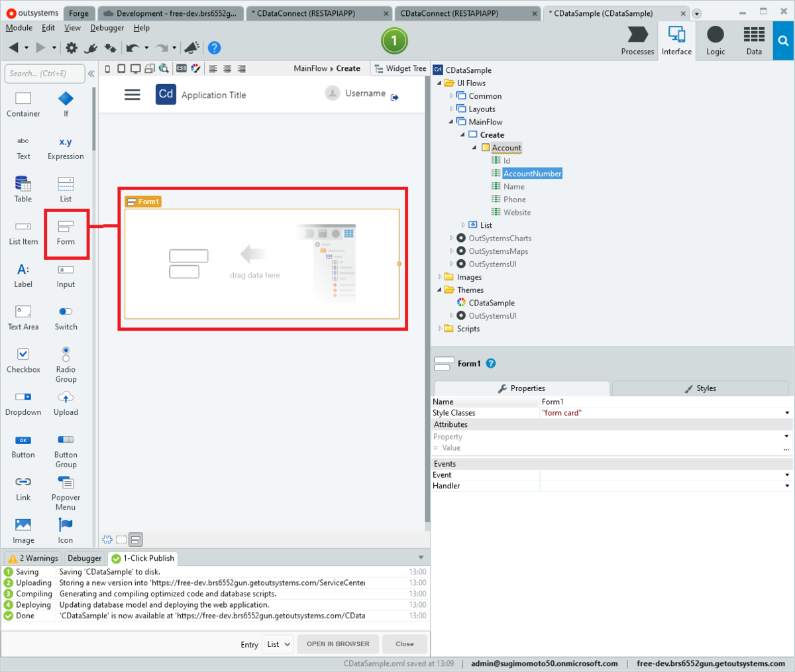Click the megaphone feedback icon
The image size is (795, 672).
click(192, 48)
